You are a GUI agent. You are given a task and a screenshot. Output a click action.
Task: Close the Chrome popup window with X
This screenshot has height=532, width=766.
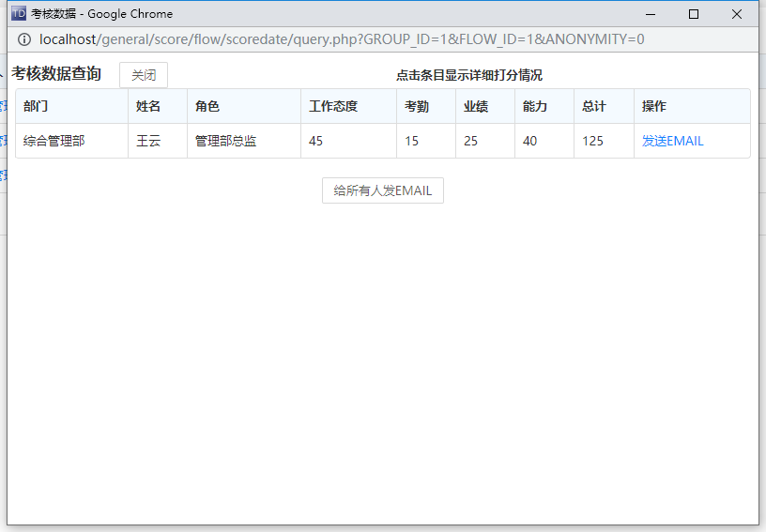click(x=737, y=14)
